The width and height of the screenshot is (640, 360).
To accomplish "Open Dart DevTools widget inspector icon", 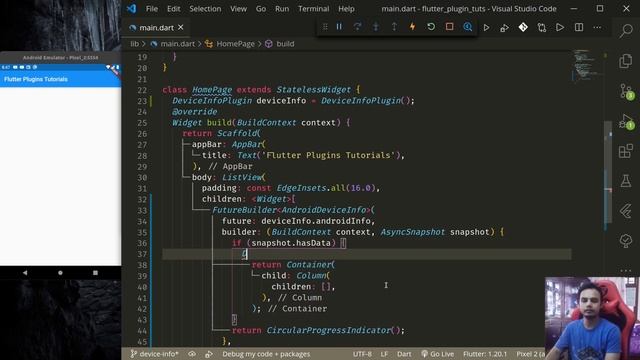I will [x=468, y=27].
